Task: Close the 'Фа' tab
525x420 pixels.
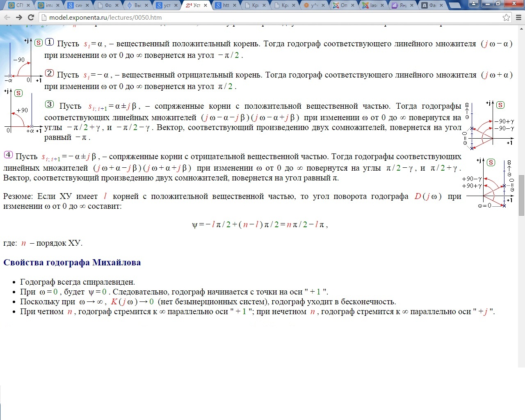Action: (x=442, y=5)
